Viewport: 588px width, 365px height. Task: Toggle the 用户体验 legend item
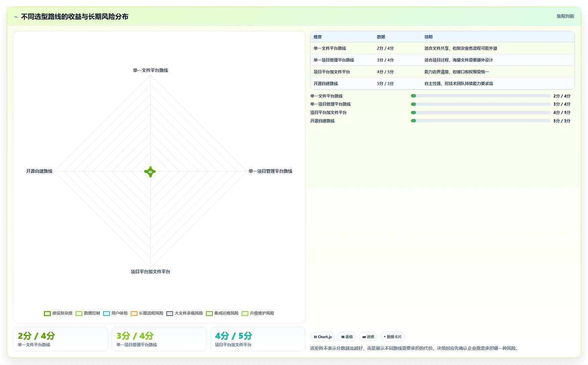tap(115, 313)
